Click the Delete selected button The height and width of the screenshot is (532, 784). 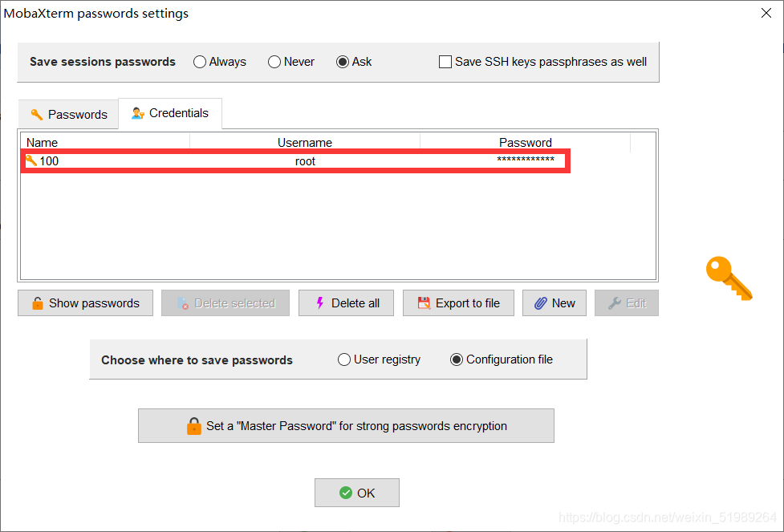coord(225,303)
